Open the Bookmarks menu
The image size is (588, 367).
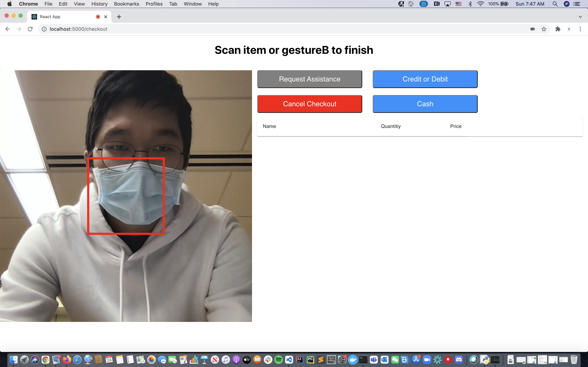(x=126, y=4)
